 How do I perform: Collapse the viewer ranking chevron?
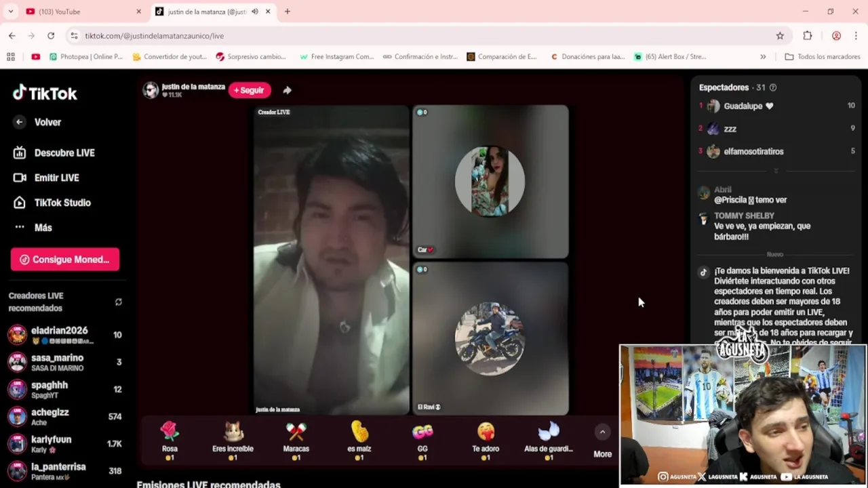coord(776,171)
